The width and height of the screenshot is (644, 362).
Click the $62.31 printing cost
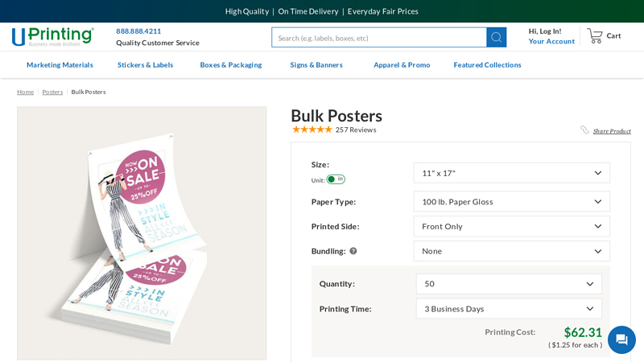coord(583,332)
